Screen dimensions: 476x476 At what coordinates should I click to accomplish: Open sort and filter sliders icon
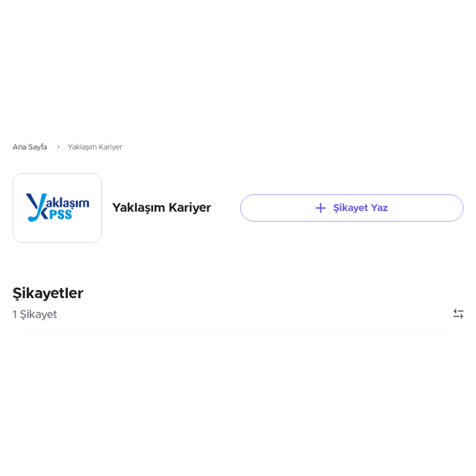[x=459, y=314]
